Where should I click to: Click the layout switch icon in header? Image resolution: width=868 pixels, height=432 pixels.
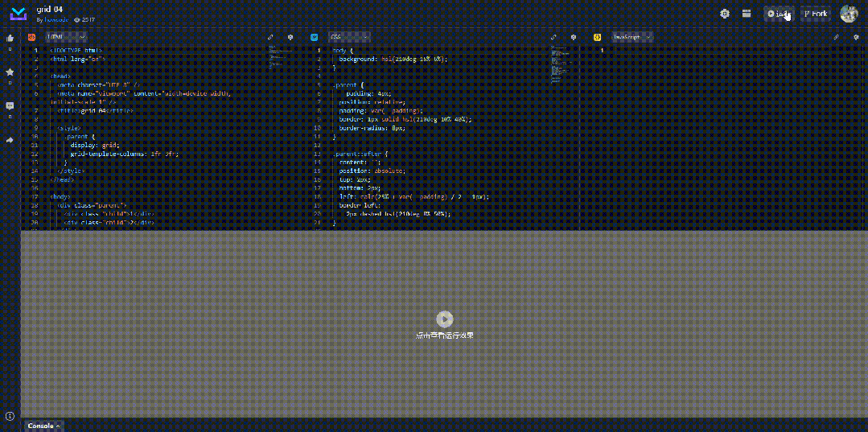pyautogui.click(x=747, y=14)
